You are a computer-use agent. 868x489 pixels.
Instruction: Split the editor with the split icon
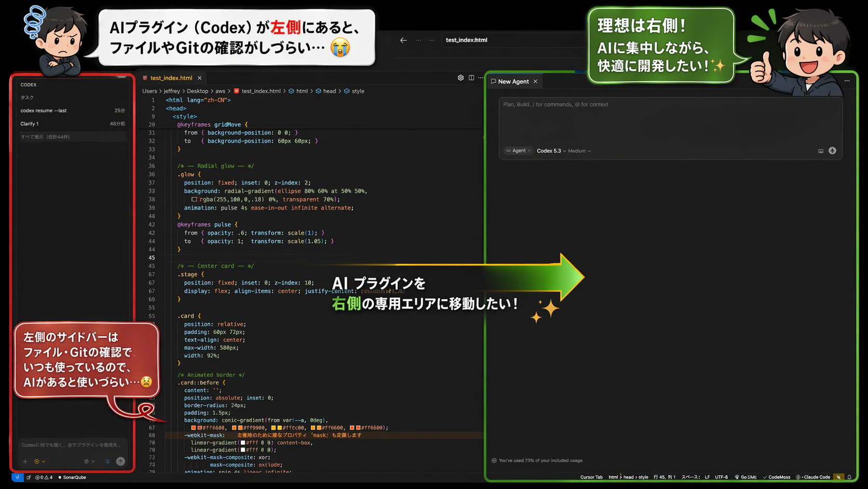(x=471, y=78)
